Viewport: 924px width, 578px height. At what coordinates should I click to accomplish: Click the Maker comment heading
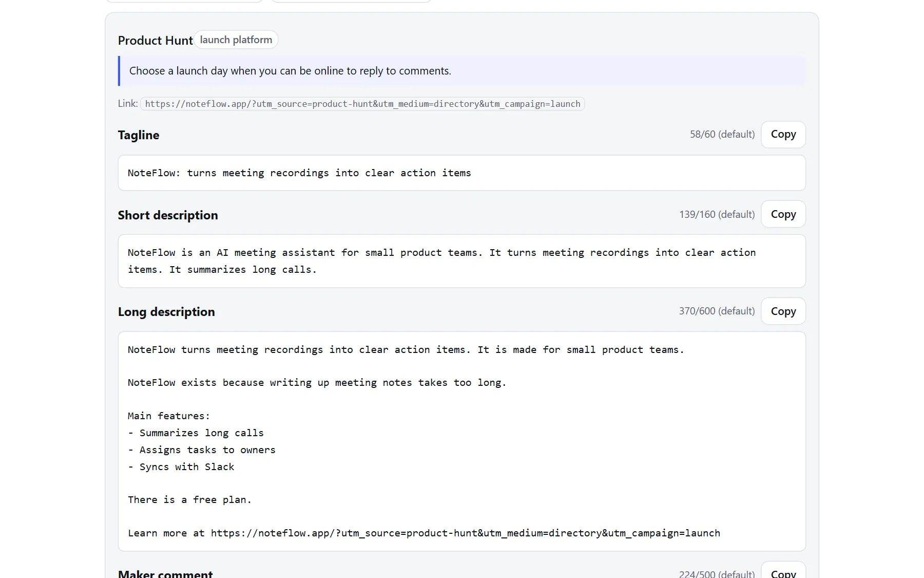[165, 573]
